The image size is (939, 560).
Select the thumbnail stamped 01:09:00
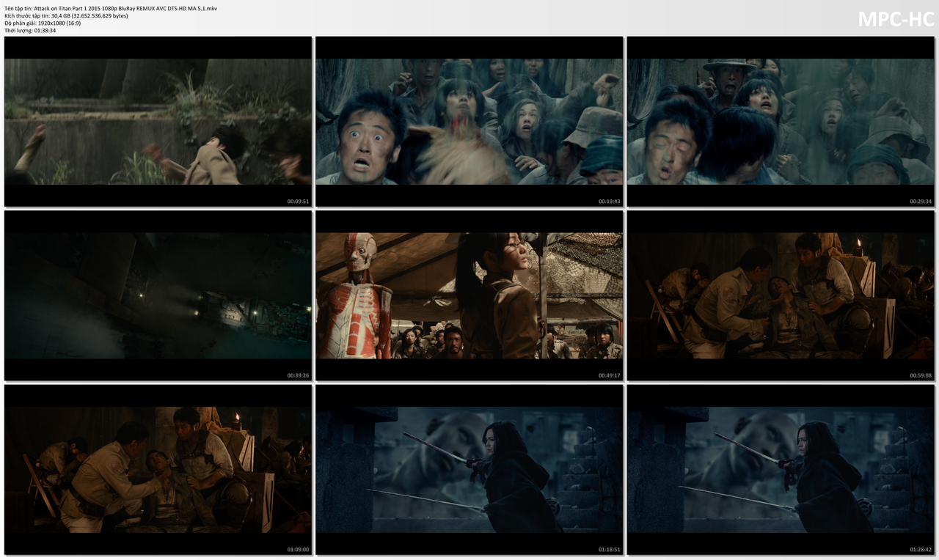[158, 470]
